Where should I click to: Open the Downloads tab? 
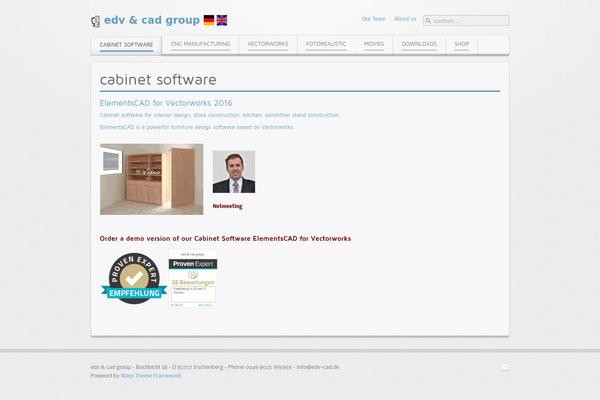pos(419,44)
